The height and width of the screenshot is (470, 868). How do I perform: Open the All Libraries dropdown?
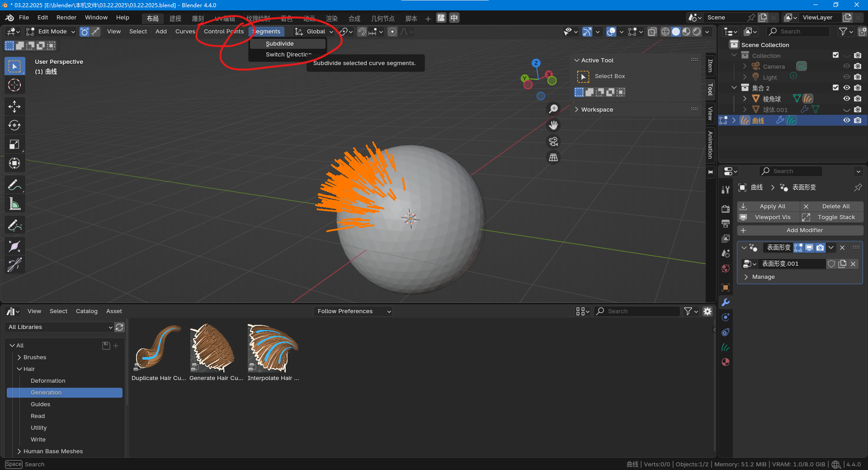pos(59,327)
